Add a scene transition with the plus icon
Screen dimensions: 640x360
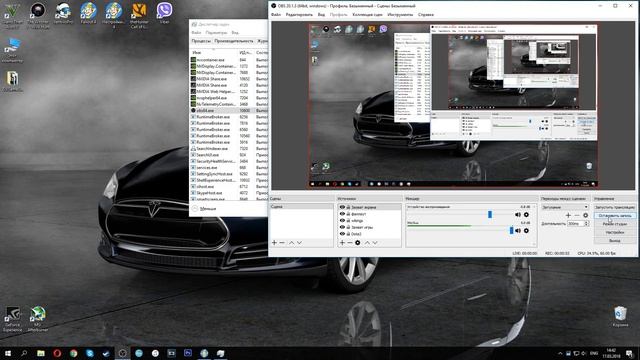(568, 215)
